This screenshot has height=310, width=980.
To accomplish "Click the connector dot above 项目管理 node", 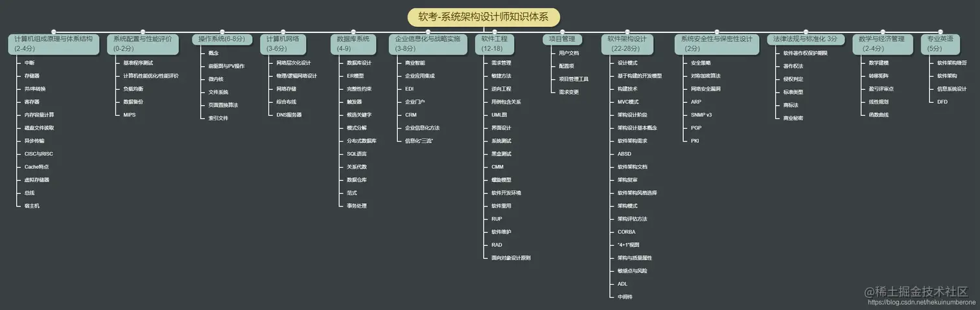I will (x=562, y=30).
